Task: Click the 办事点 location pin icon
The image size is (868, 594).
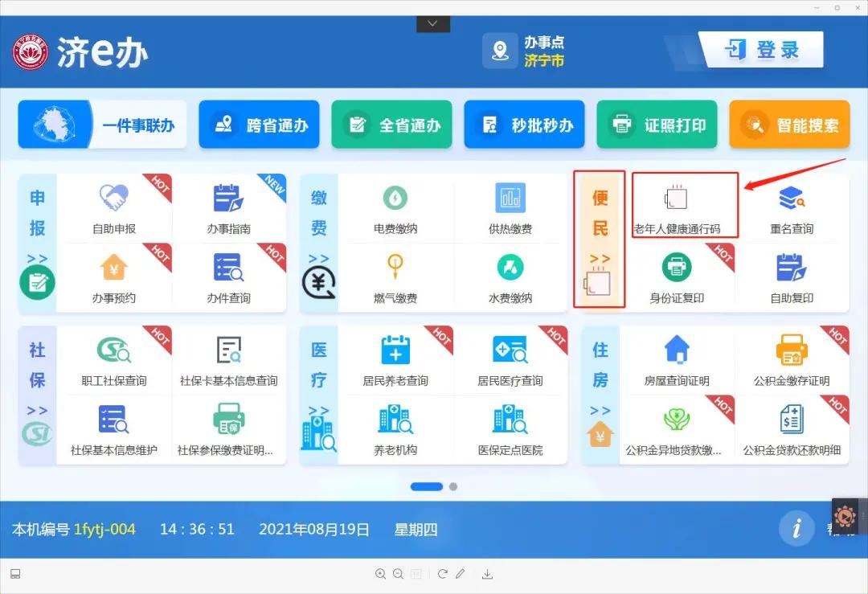Action: 500,51
